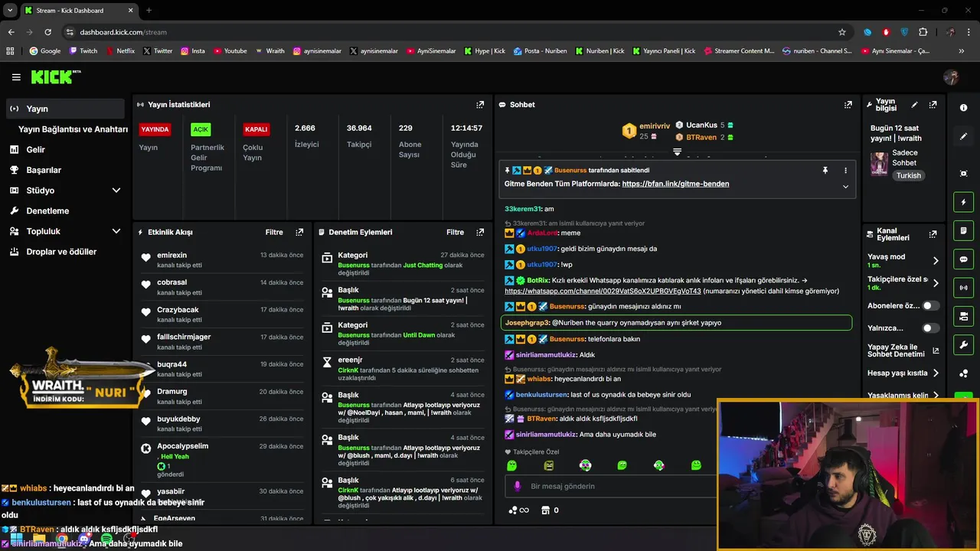Open channel points icon with infinity symbol
Screen dimensions: 980x551
coord(518,510)
